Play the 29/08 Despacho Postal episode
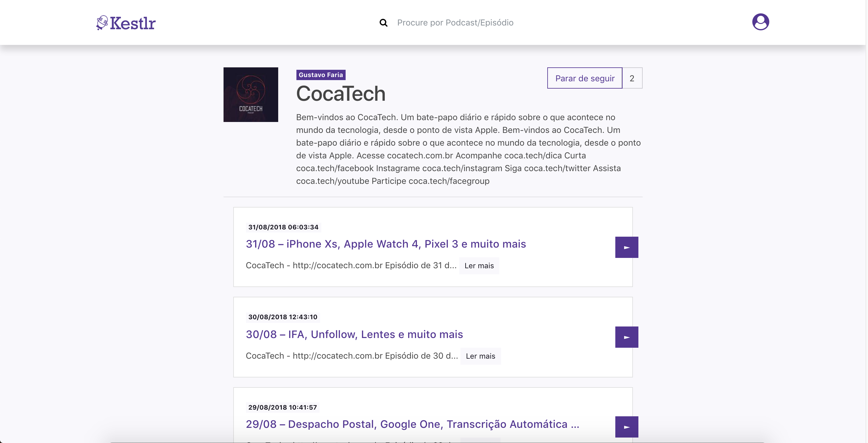 click(x=627, y=427)
